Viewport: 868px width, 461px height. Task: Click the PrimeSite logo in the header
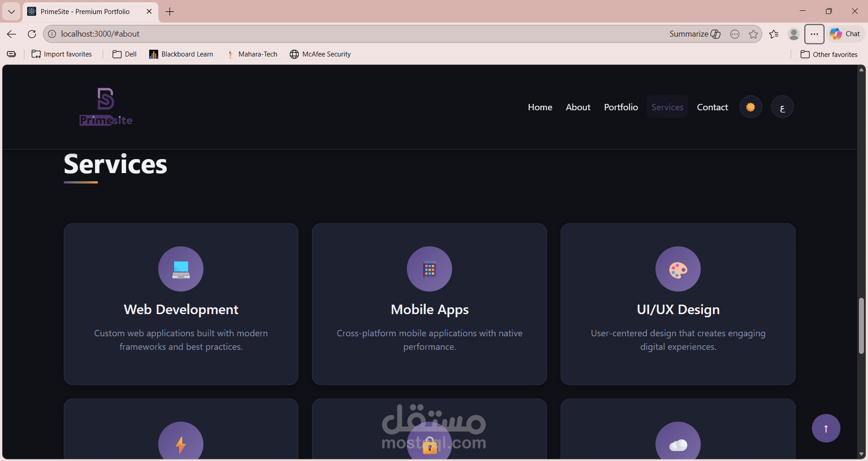pyautogui.click(x=106, y=107)
